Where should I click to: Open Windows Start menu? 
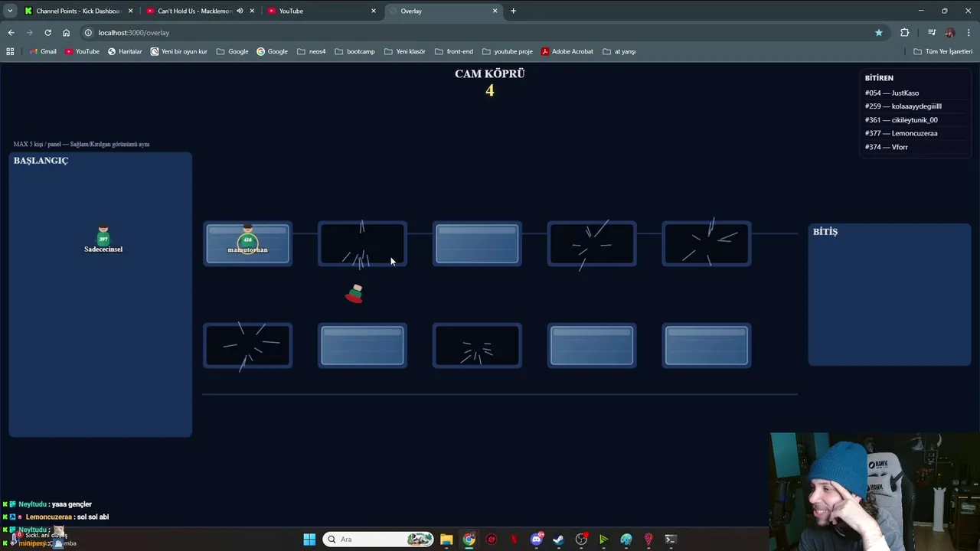click(x=309, y=540)
